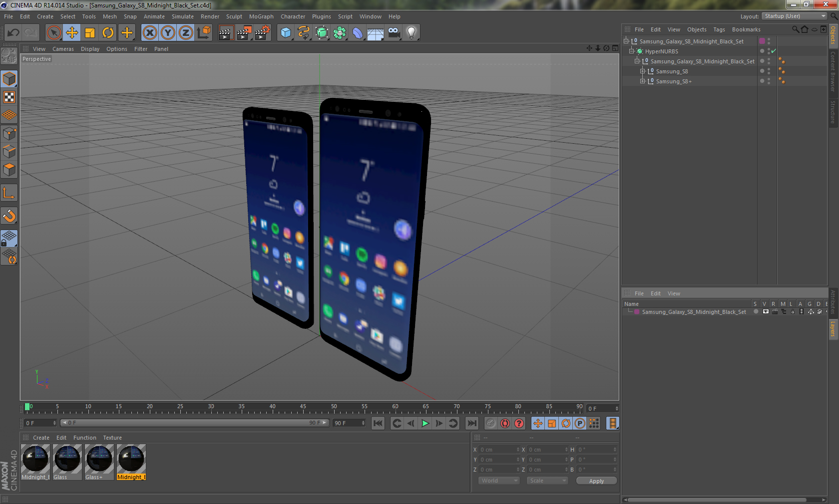This screenshot has width=839, height=504.
Task: Switch to Texture mode
Action: point(9,97)
